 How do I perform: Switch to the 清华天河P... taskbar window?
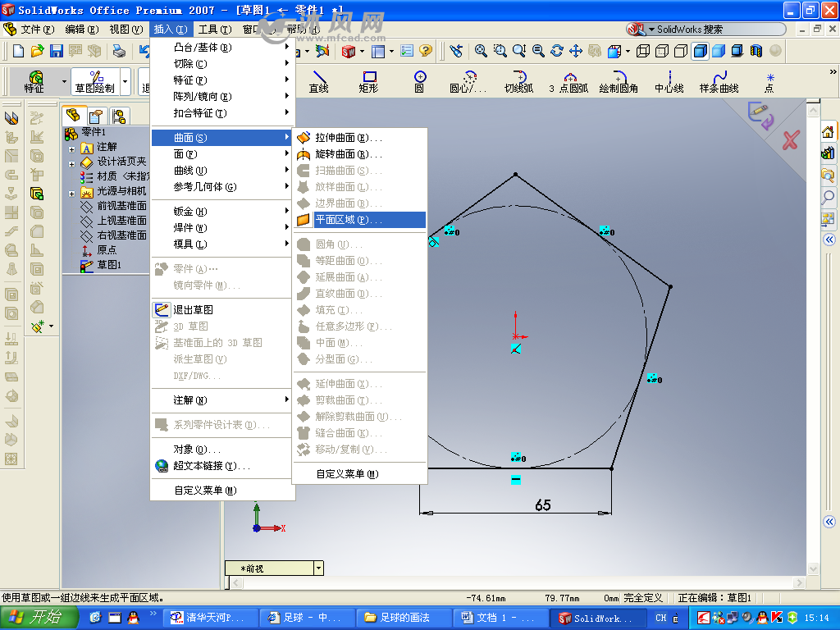(x=209, y=618)
